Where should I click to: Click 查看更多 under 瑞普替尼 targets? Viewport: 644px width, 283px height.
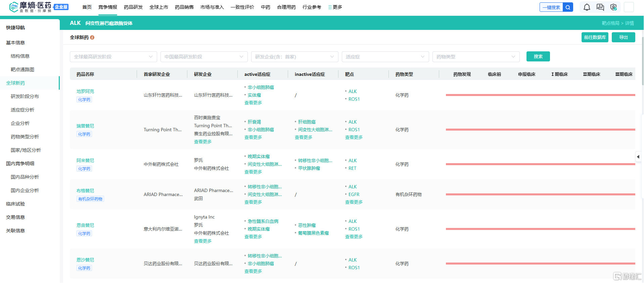[x=354, y=137]
